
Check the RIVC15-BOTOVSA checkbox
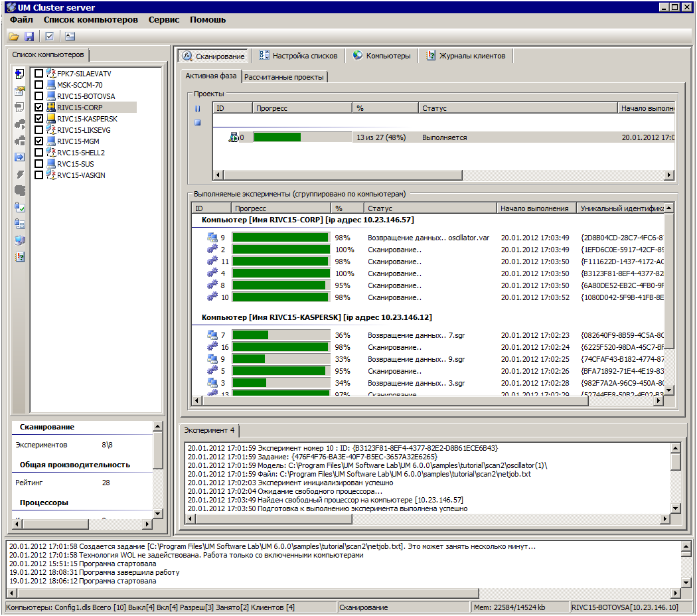tap(39, 96)
